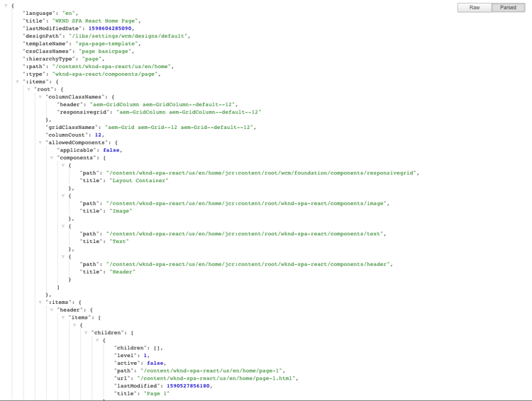532x401 pixels.
Task: Select the "url" key
Action: (x=122, y=378)
